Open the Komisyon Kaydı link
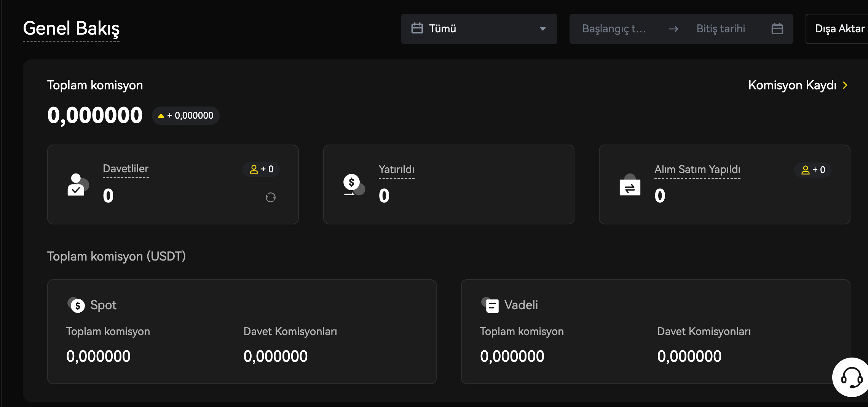 pyautogui.click(x=792, y=85)
